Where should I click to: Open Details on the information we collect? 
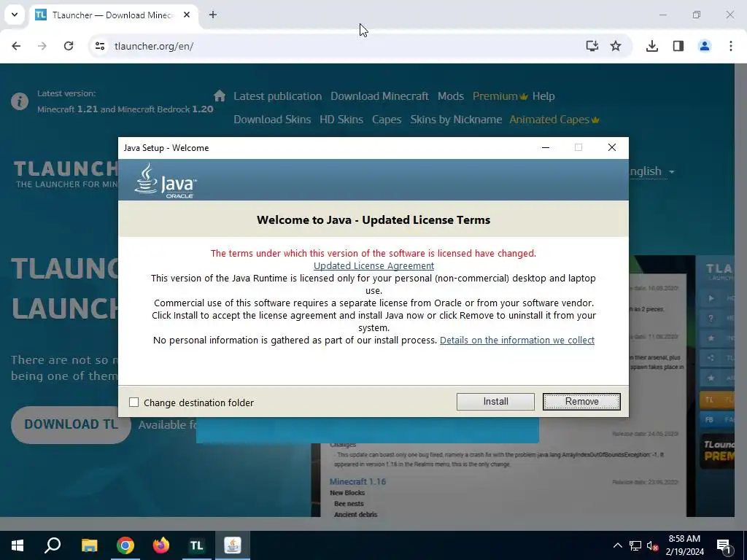[517, 340]
